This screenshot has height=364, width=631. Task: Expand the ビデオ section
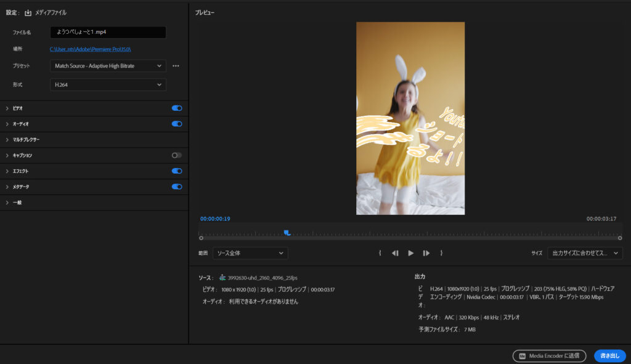pos(7,108)
